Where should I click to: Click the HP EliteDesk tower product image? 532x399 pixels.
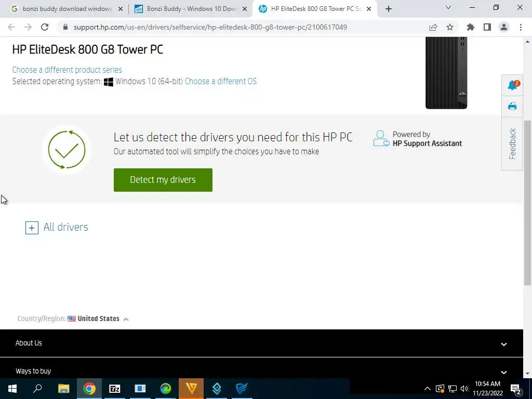[x=446, y=73]
